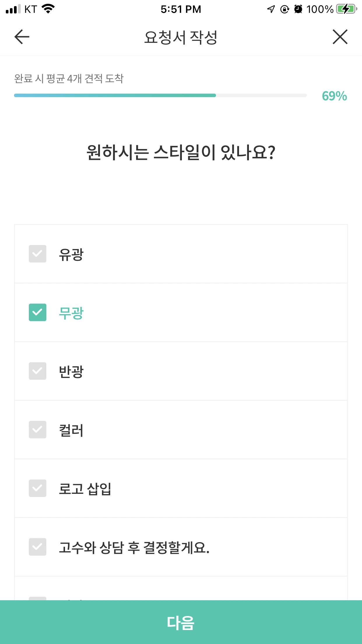This screenshot has width=362, height=644.
Task: Tap the 69% progress label
Action: coord(334,96)
